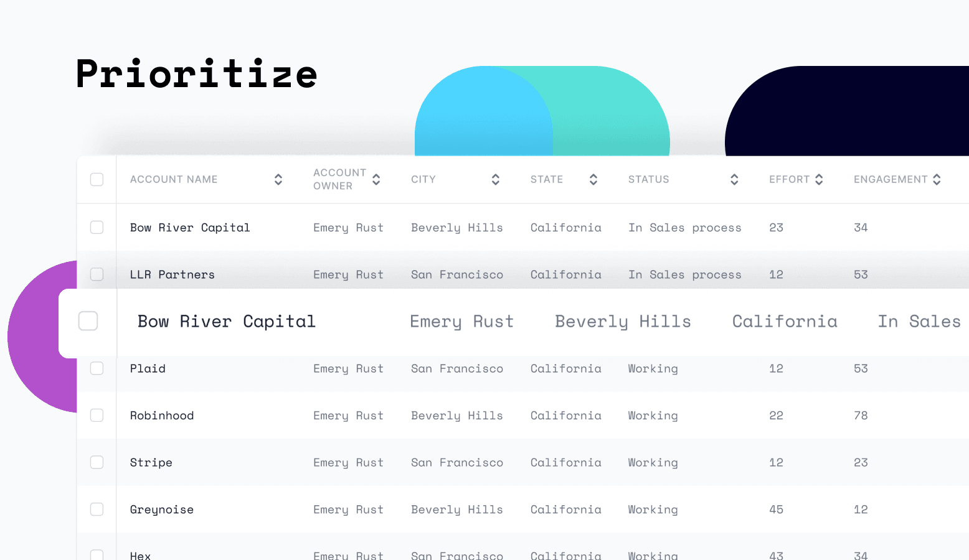The image size is (969, 560).
Task: Check the Hex row checkbox
Action: click(x=97, y=555)
